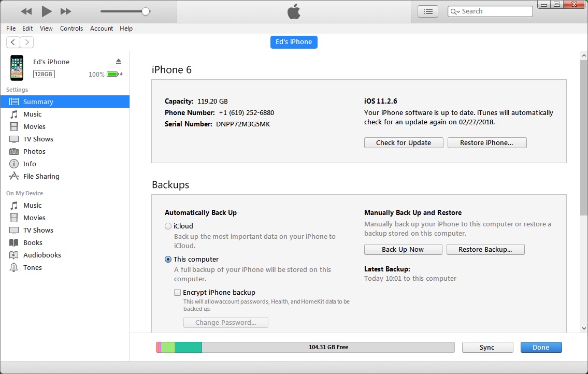This screenshot has height=374, width=588.
Task: Open the Account menu
Action: click(x=102, y=28)
